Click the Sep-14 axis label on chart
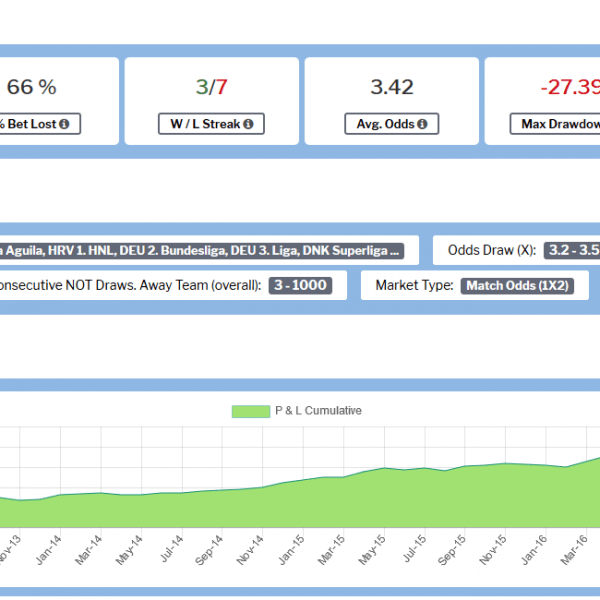600x600 pixels. [209, 550]
